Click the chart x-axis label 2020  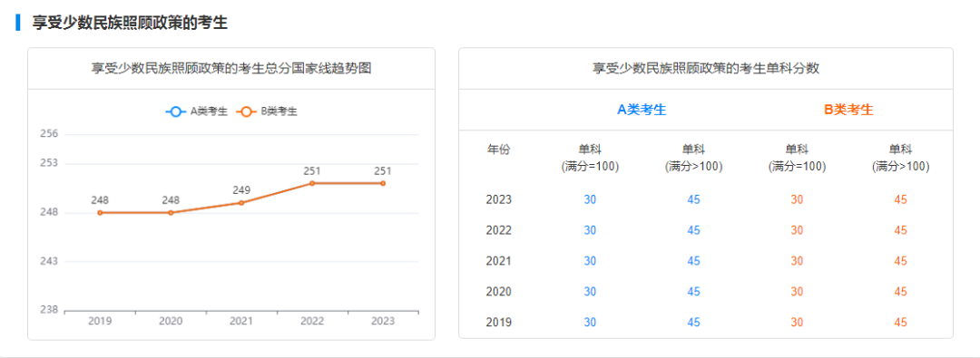click(171, 321)
